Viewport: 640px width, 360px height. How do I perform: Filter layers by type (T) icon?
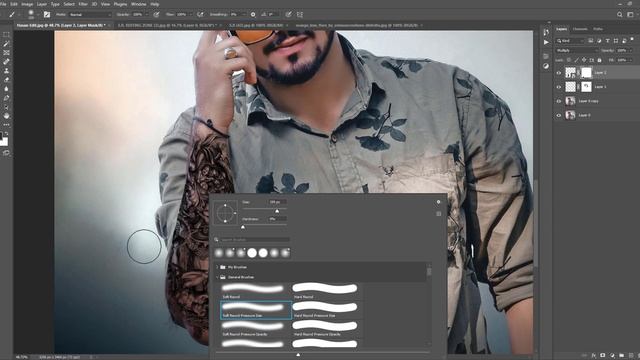click(607, 41)
